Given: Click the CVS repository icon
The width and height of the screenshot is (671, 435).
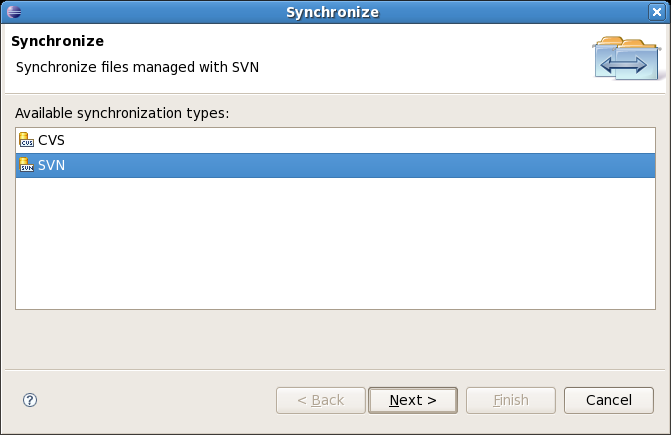Looking at the screenshot, I should [x=27, y=141].
